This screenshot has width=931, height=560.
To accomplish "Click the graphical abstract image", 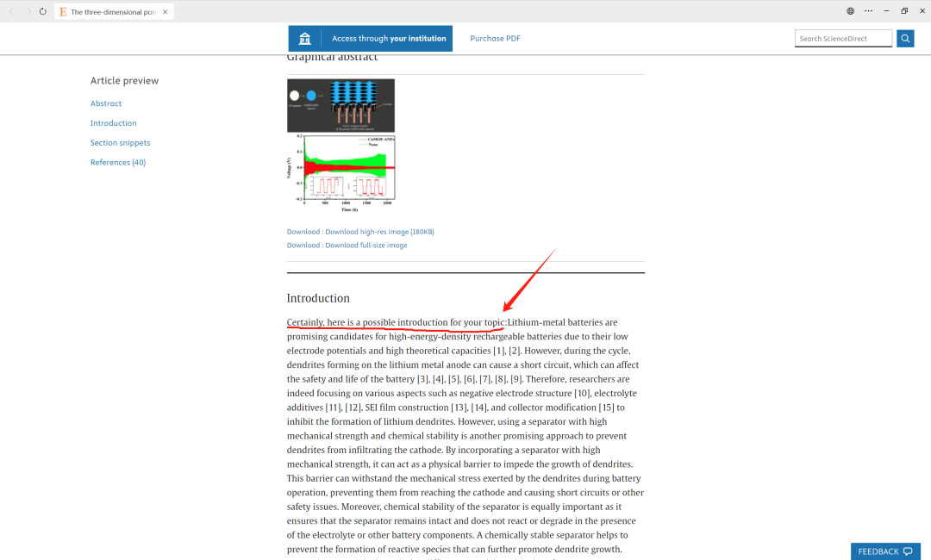I will [x=341, y=142].
